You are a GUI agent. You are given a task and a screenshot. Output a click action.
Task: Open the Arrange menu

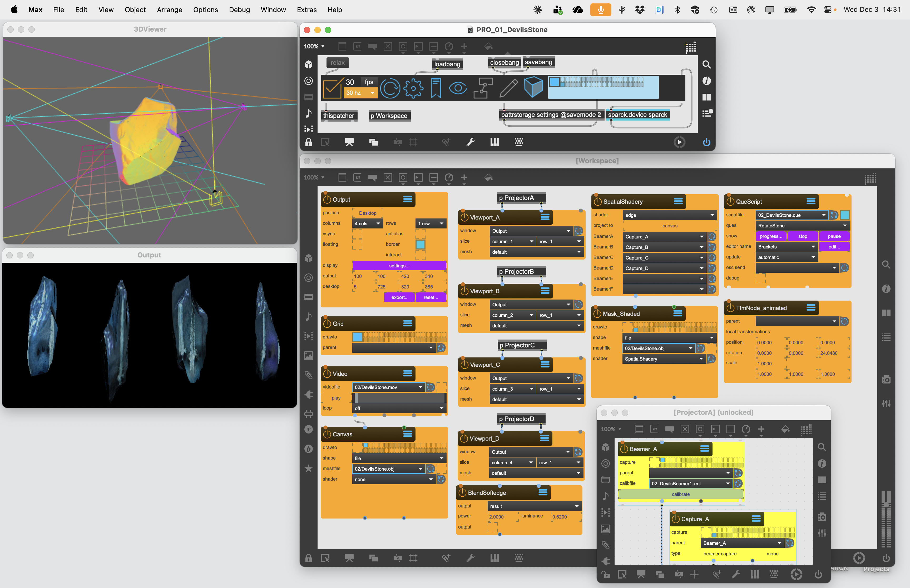pyautogui.click(x=169, y=9)
